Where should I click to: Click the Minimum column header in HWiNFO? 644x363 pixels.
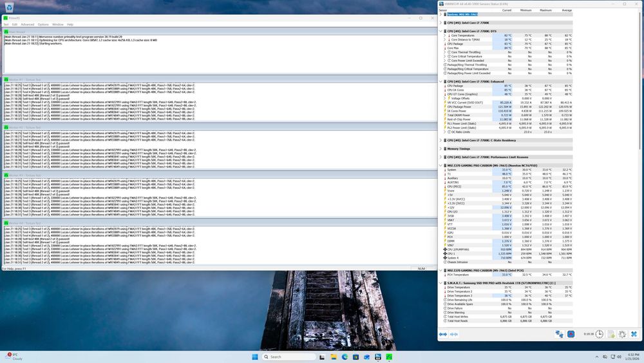pyautogui.click(x=526, y=10)
